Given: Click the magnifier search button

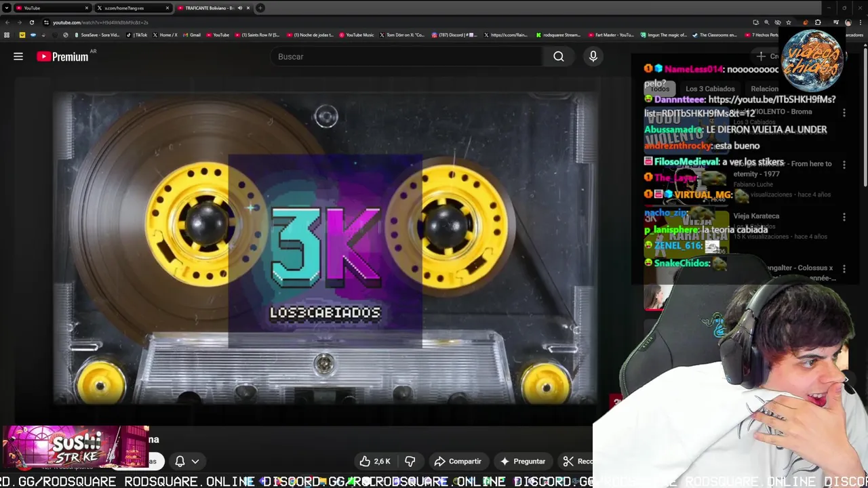Looking at the screenshot, I should pos(559,56).
